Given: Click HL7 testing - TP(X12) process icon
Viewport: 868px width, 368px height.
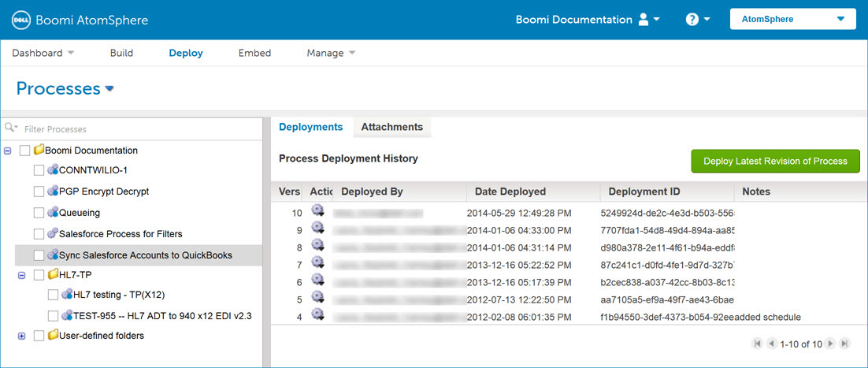Looking at the screenshot, I should [x=67, y=294].
